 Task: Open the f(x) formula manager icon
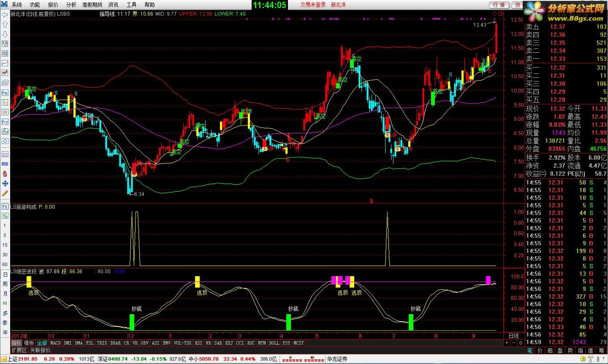(x=5, y=131)
